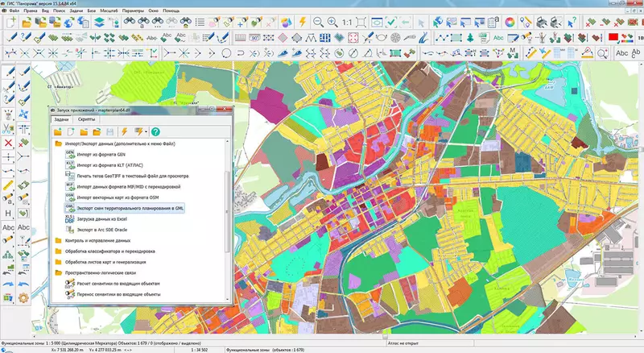The height and width of the screenshot is (353, 644).
Task: Click the green question mark help icon
Action: pos(155,131)
